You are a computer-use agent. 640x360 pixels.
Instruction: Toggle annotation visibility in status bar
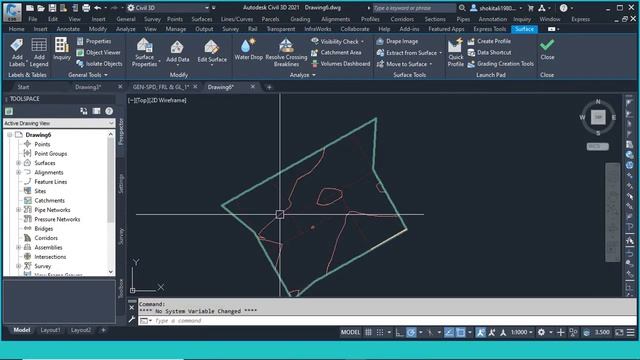481,332
